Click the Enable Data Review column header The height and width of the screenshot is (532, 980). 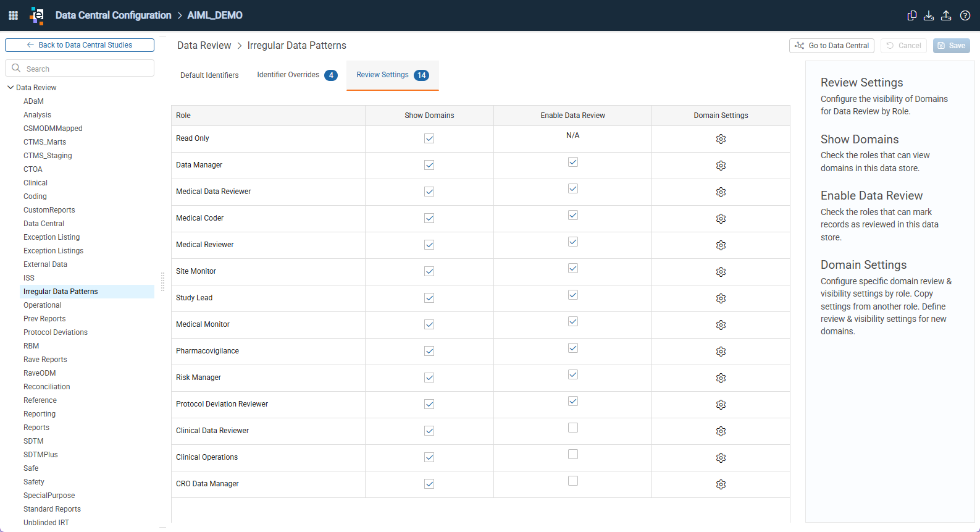(572, 116)
